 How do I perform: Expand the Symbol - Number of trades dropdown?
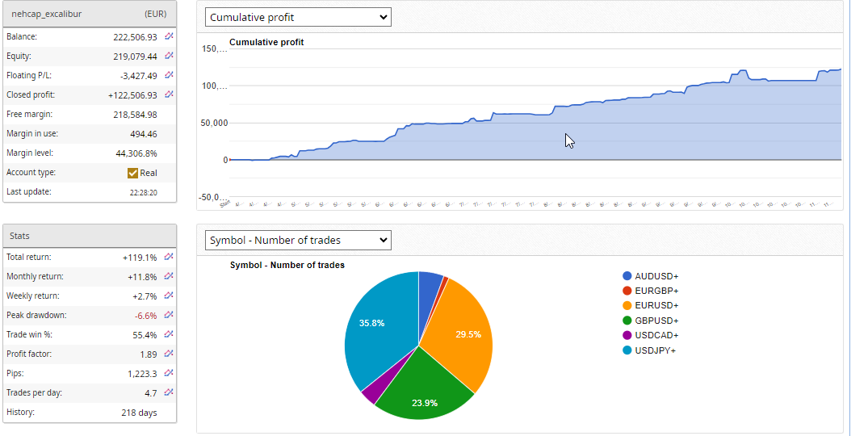(298, 240)
